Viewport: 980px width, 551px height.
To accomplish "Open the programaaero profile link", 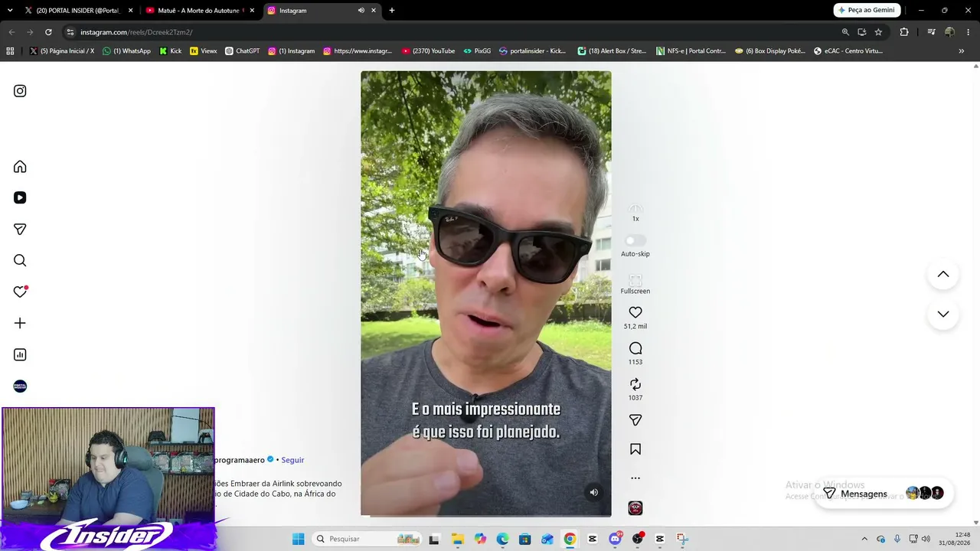I will coord(240,460).
